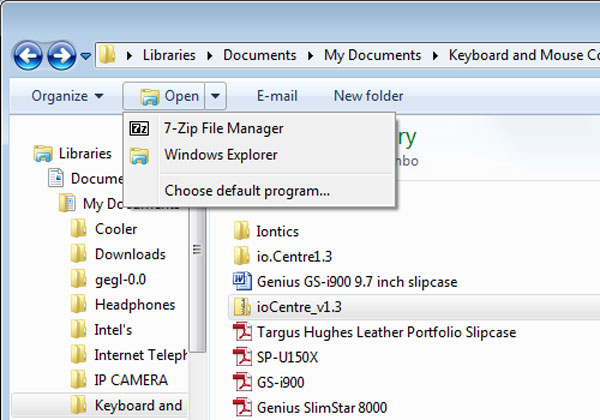Click the Libraries icon in navigation pane

click(43, 154)
